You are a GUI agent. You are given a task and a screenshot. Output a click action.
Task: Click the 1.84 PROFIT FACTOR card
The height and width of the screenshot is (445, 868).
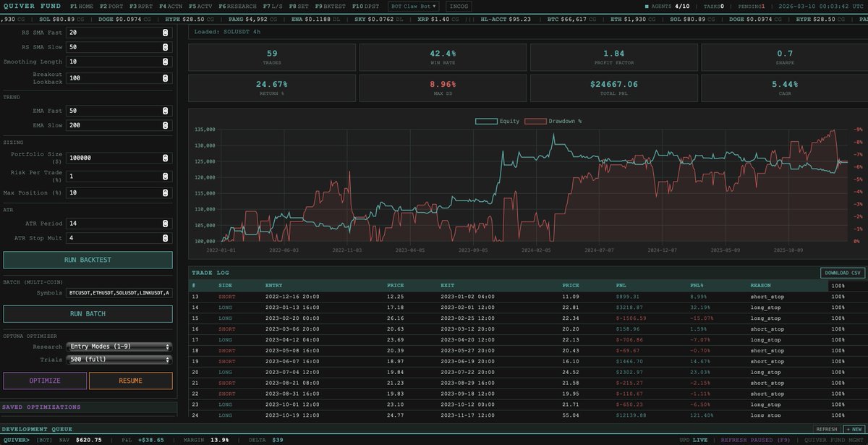click(613, 57)
